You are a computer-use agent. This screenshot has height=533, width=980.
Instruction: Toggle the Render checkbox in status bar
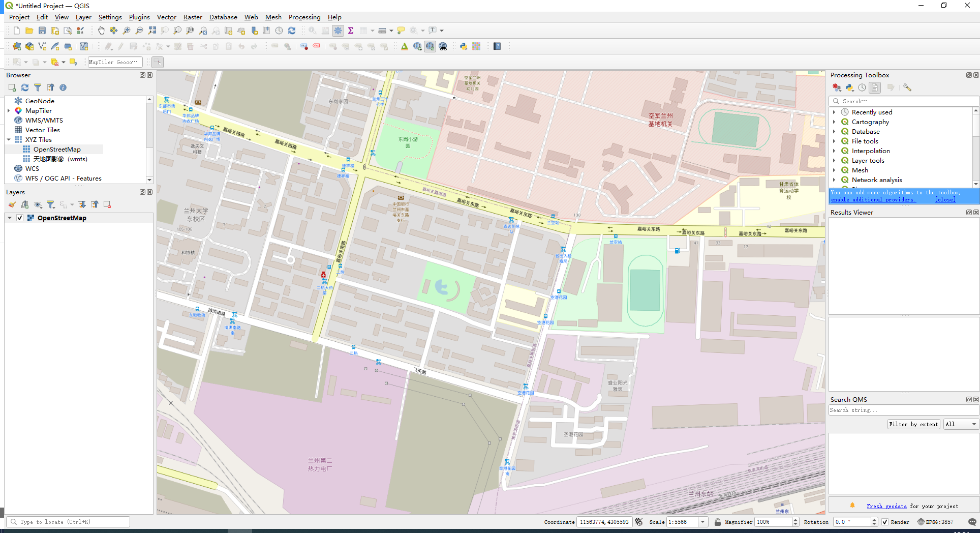tap(885, 522)
